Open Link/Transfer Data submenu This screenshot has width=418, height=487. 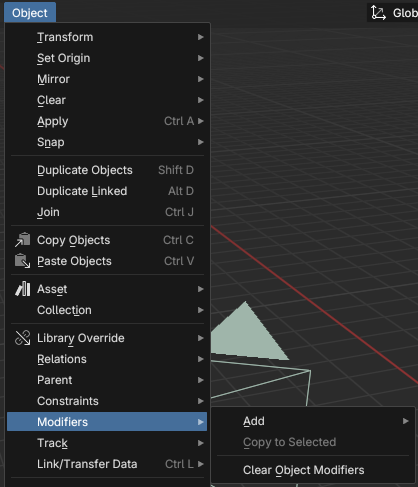click(x=107, y=464)
